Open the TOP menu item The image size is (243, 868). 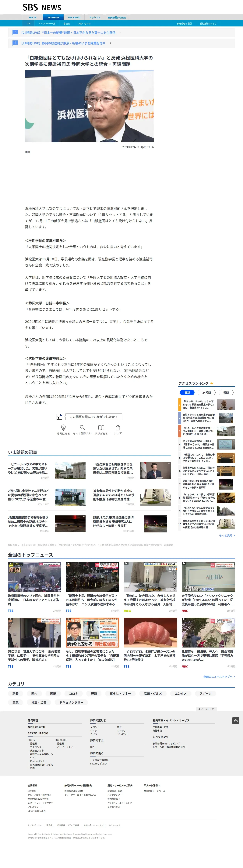click(x=28, y=24)
